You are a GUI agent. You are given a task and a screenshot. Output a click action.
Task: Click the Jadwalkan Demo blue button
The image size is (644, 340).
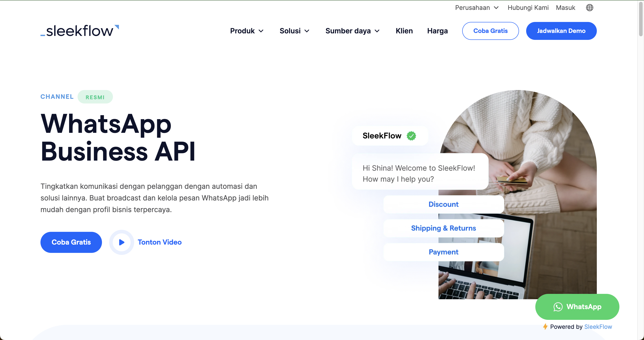[x=561, y=31]
